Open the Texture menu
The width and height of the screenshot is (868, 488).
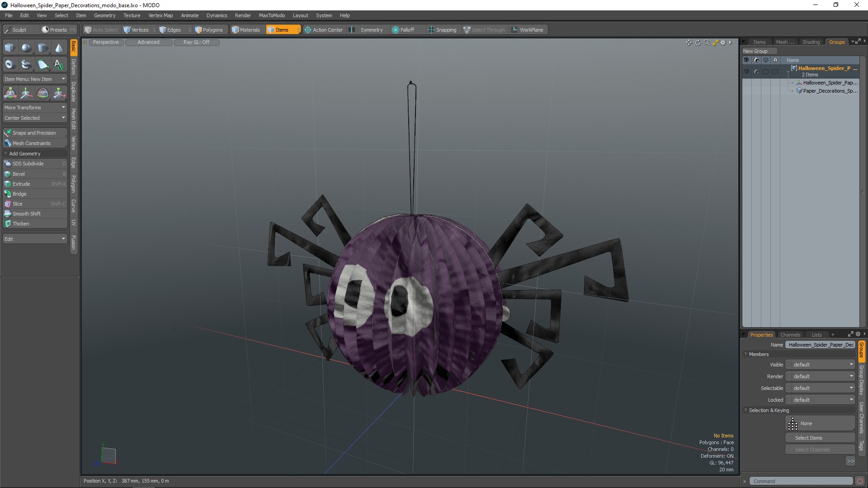point(132,15)
